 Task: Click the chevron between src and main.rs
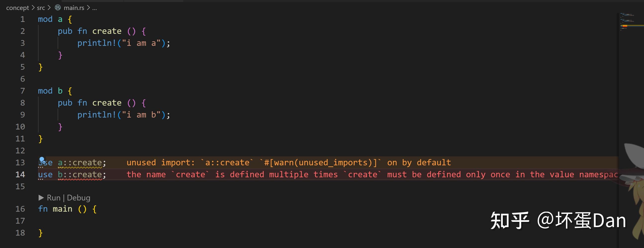(x=49, y=8)
